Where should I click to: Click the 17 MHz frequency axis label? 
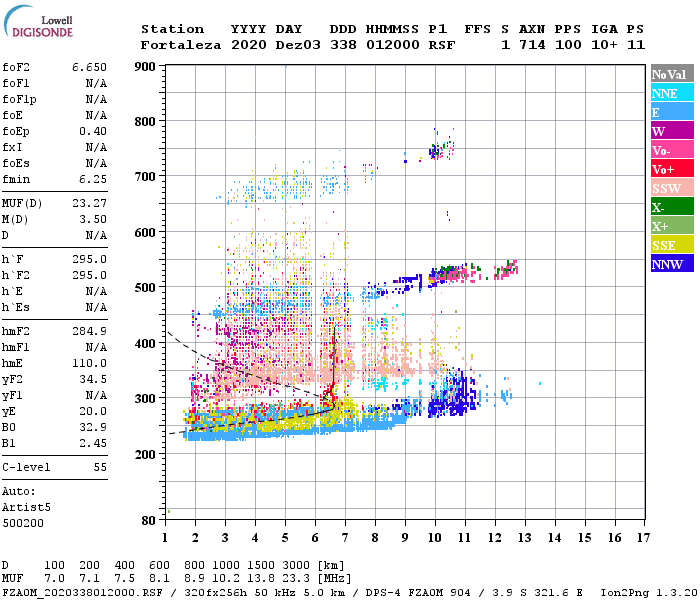643,538
